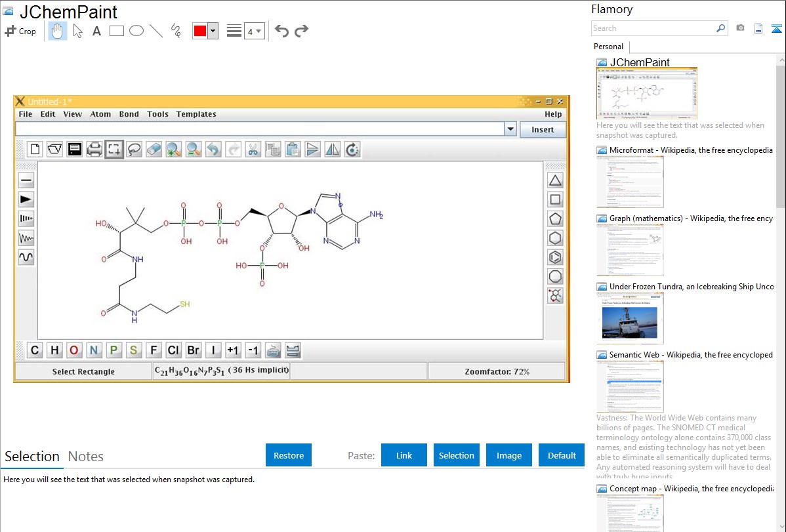Click the copy icon
Image resolution: width=786 pixels, height=532 pixels.
(273, 150)
